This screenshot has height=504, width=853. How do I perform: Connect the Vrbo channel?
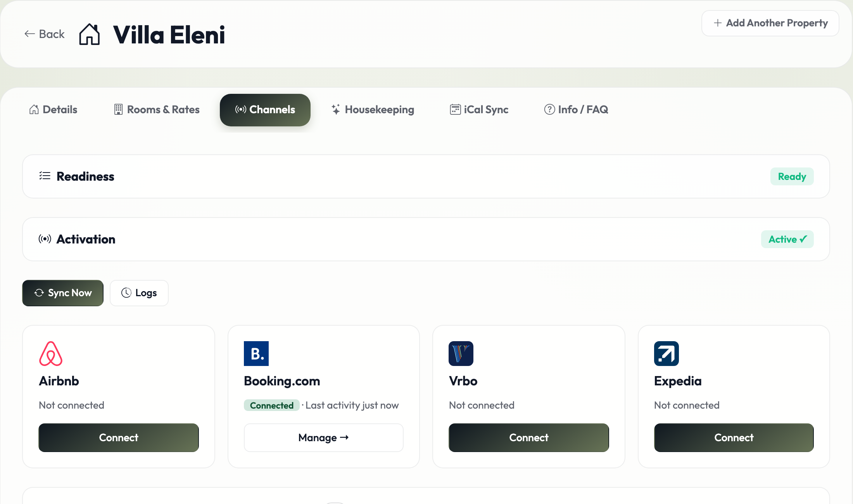click(x=529, y=438)
